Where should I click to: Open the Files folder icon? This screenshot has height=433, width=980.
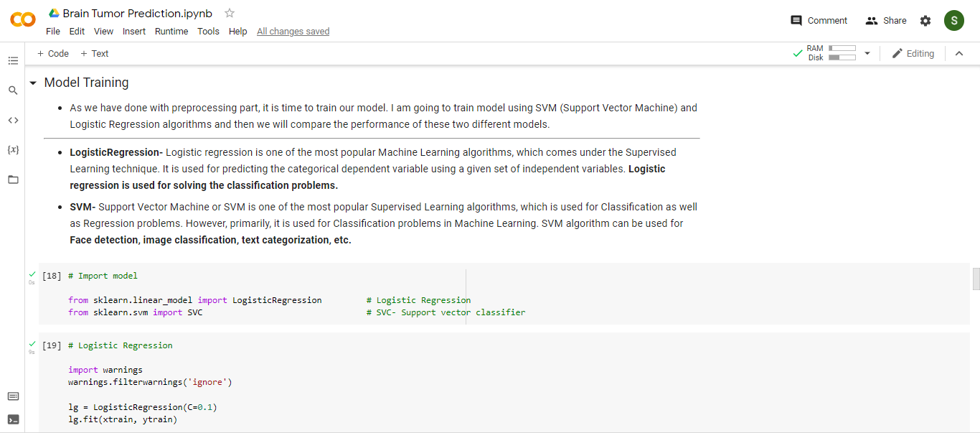pyautogui.click(x=13, y=180)
